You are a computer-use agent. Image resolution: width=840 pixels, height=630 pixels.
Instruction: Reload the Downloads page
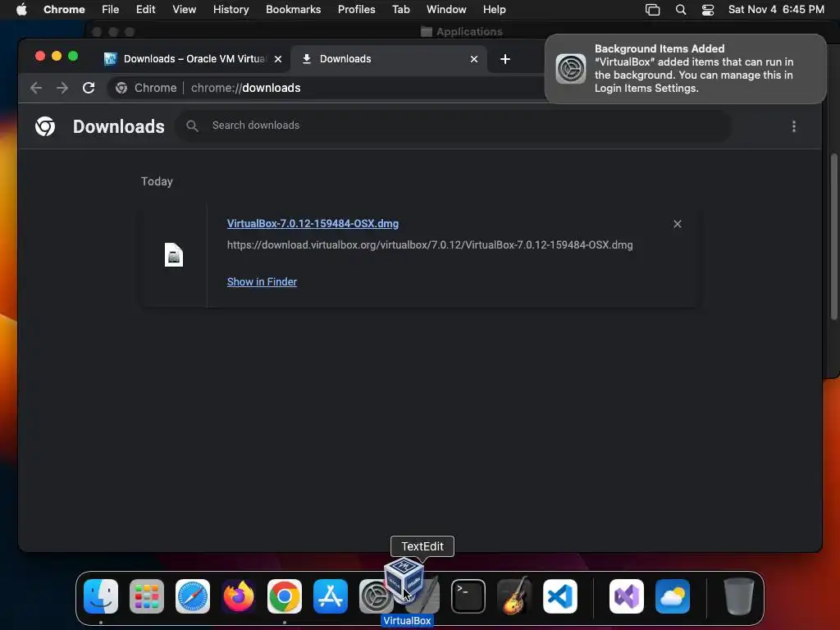[x=89, y=88]
